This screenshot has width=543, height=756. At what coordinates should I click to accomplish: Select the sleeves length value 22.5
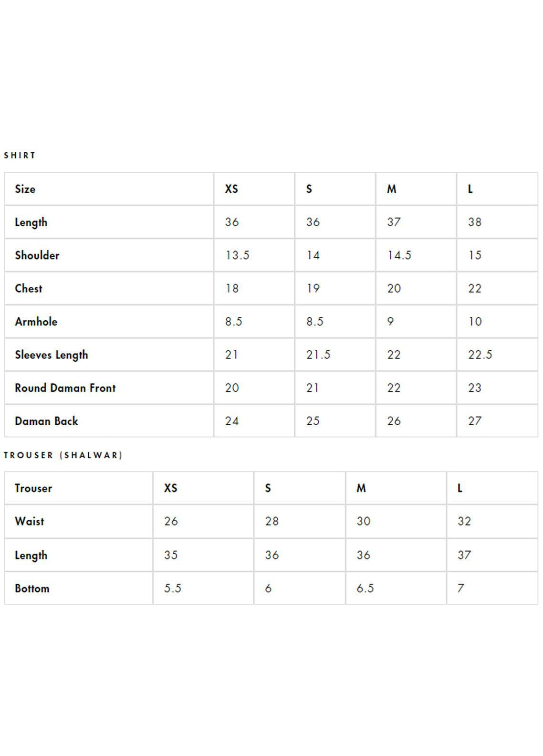480,355
